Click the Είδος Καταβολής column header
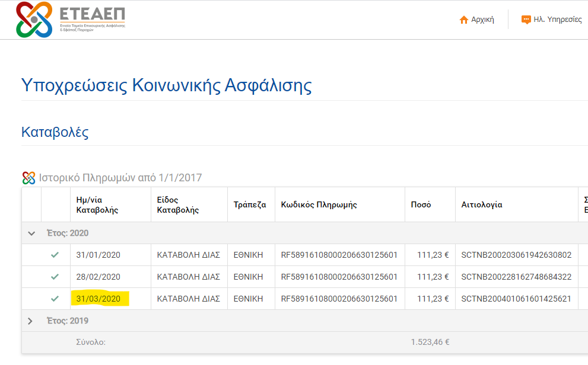The width and height of the screenshot is (588, 365). point(177,205)
